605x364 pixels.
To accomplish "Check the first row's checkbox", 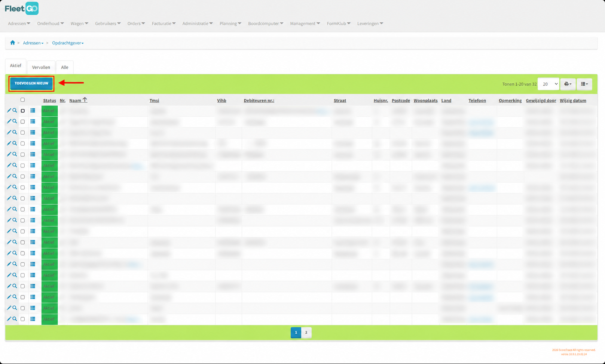I will pos(23,111).
